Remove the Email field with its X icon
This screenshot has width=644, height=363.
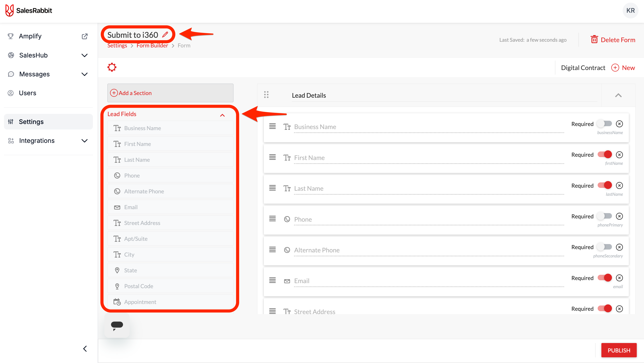(x=619, y=278)
